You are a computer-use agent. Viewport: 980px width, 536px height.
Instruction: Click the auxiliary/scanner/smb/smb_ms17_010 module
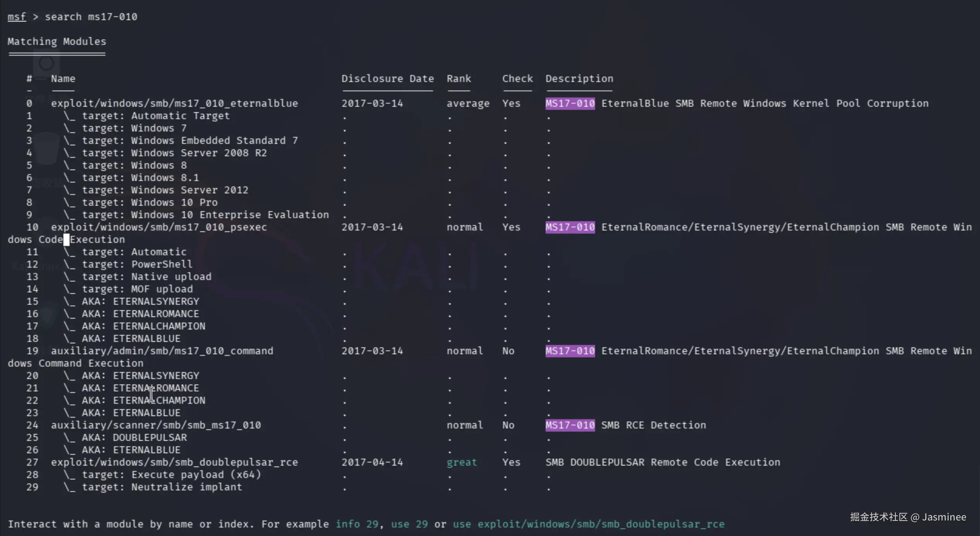click(x=156, y=425)
